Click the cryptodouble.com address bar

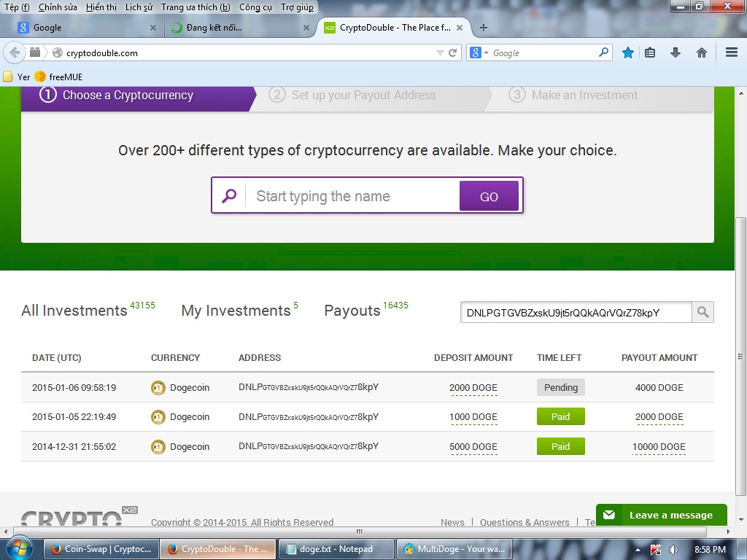tap(248, 52)
